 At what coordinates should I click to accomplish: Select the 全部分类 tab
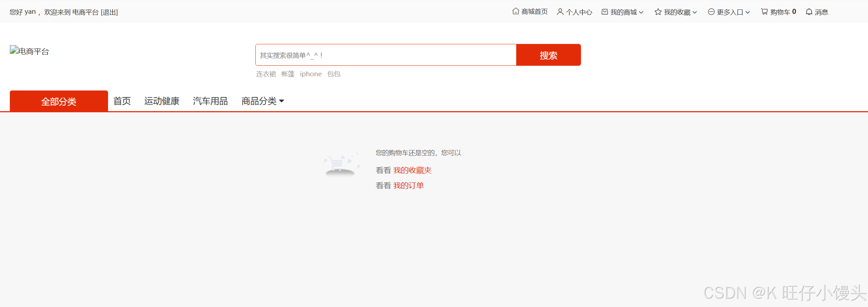coord(59,101)
